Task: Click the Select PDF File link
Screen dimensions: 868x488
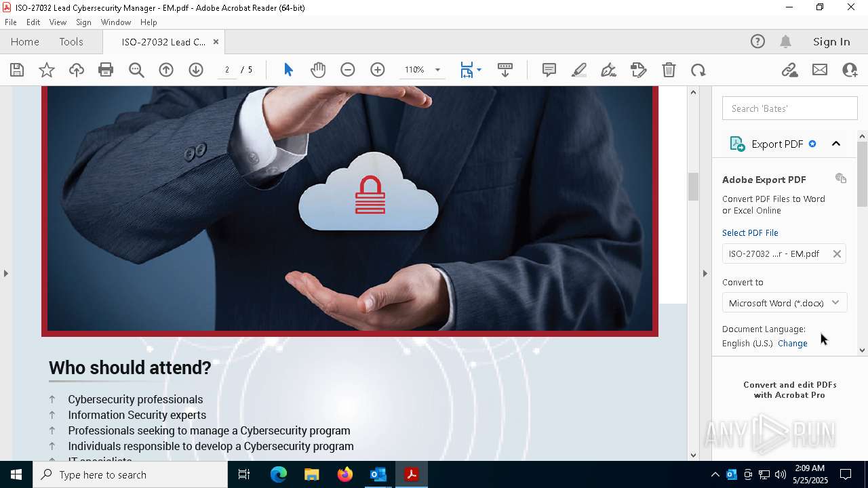Action: [750, 232]
